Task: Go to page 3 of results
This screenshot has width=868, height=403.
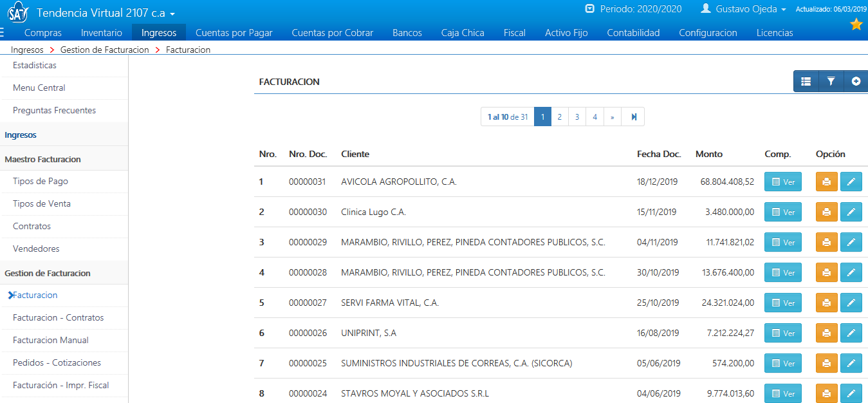Action: point(577,117)
